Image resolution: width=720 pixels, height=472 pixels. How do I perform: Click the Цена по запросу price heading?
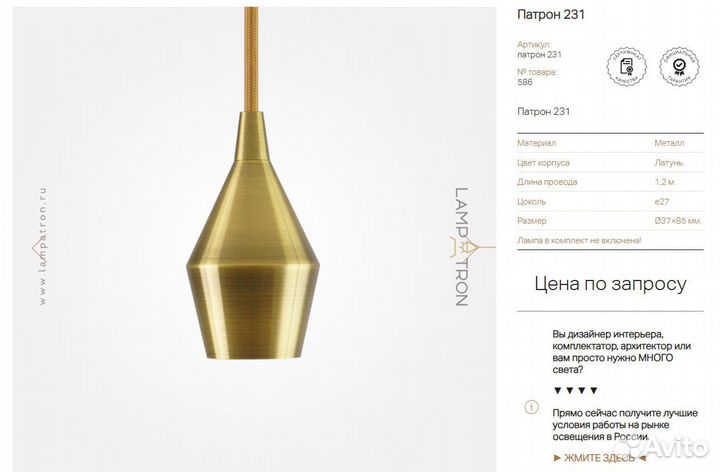(610, 284)
